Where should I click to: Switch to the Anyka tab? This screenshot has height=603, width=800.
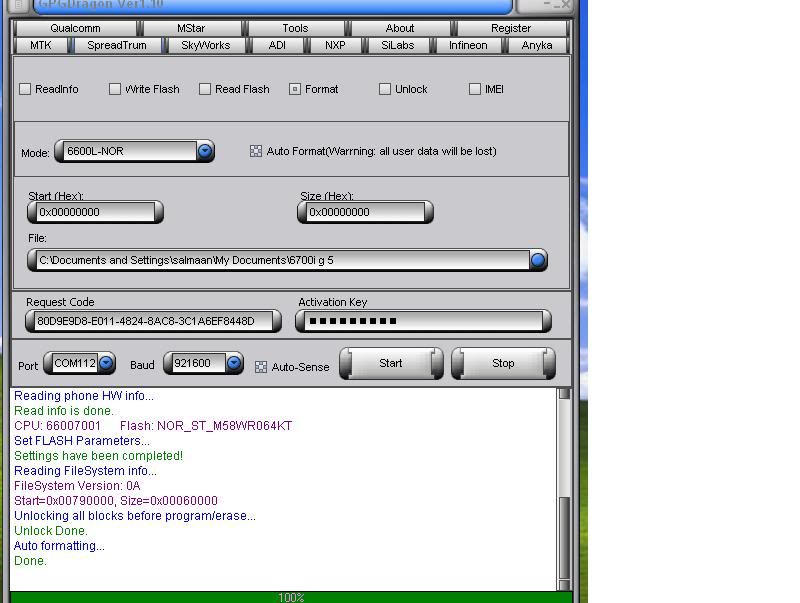click(537, 45)
